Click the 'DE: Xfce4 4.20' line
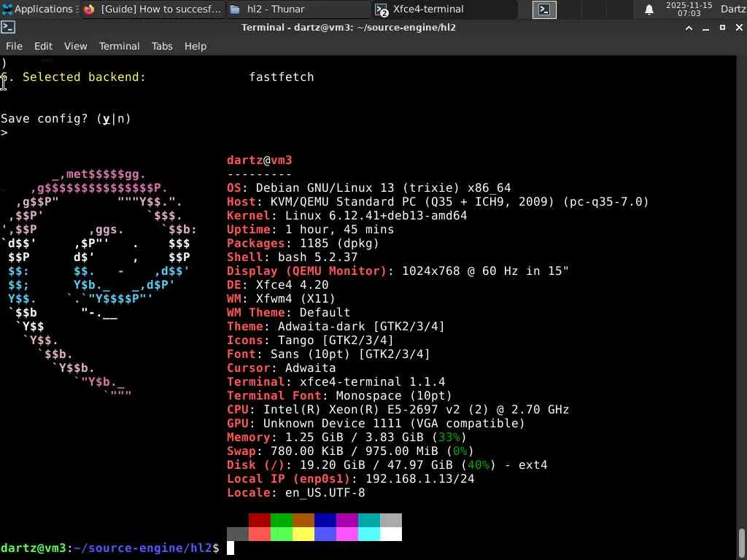747x560 pixels. [277, 285]
